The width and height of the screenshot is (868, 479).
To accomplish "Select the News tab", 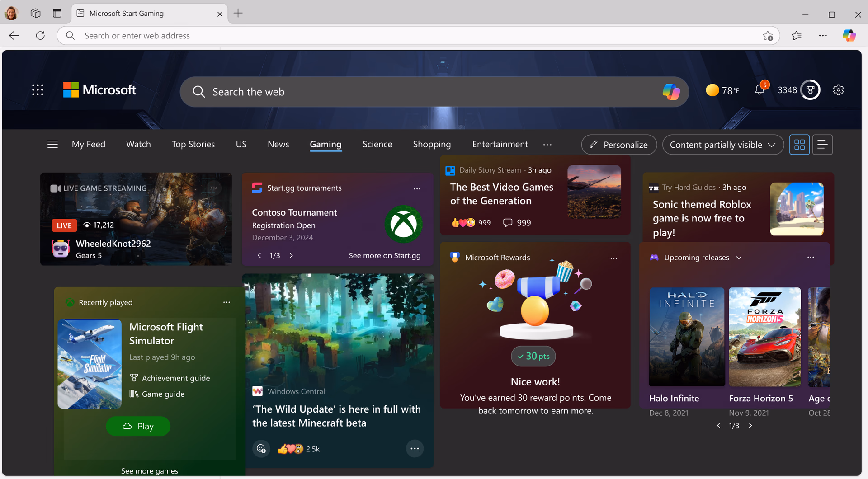I will coord(278,145).
